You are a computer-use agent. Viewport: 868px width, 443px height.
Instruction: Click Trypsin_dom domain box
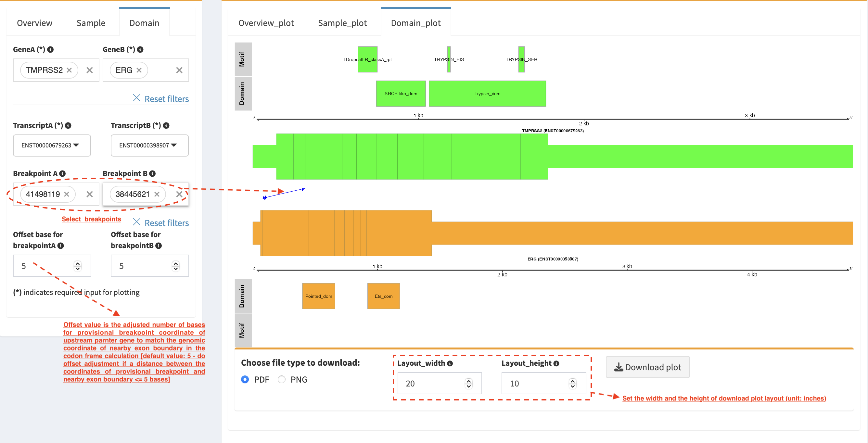click(x=487, y=94)
